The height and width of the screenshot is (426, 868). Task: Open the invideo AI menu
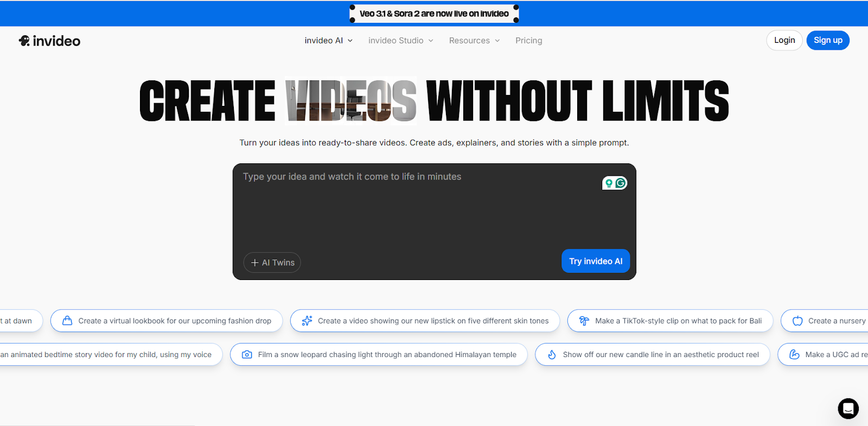coord(329,41)
